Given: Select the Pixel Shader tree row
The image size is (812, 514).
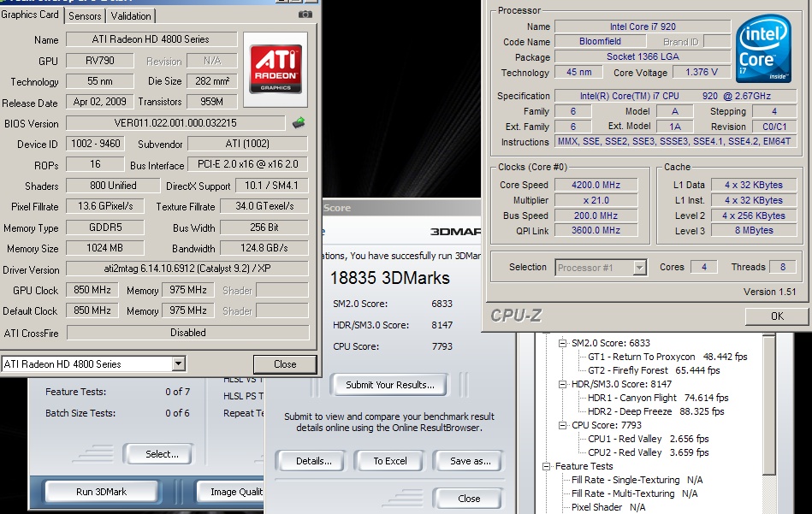Looking at the screenshot, I should [x=608, y=507].
